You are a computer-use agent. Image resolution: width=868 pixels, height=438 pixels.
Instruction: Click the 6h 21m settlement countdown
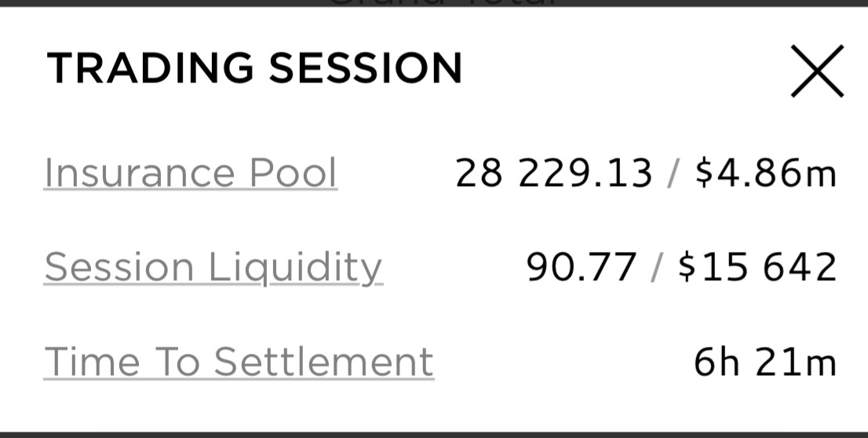(765, 362)
